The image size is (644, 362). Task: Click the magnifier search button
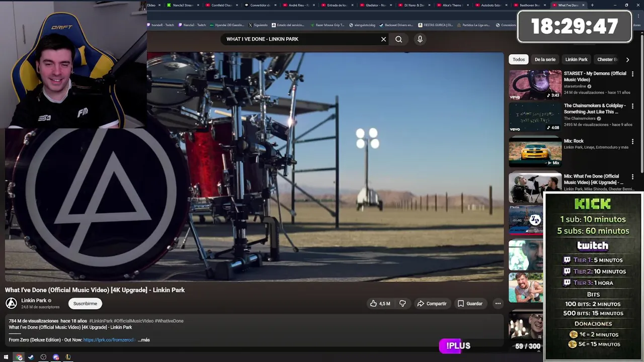click(x=398, y=39)
